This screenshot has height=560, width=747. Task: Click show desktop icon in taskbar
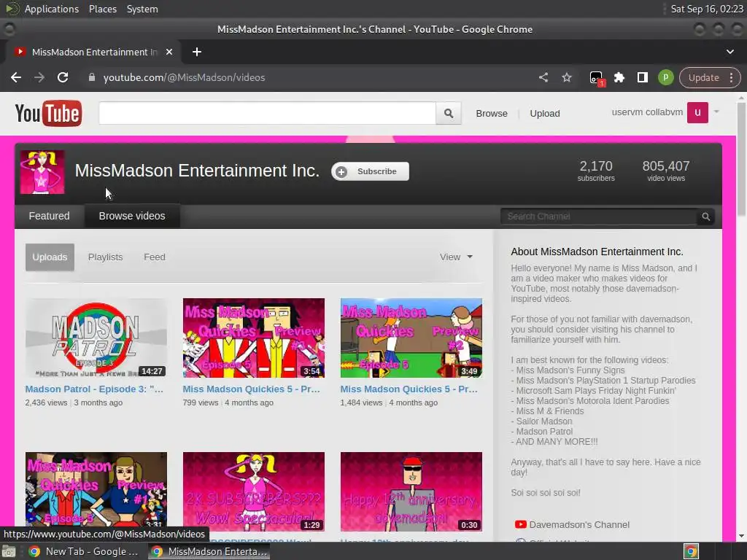(x=9, y=551)
